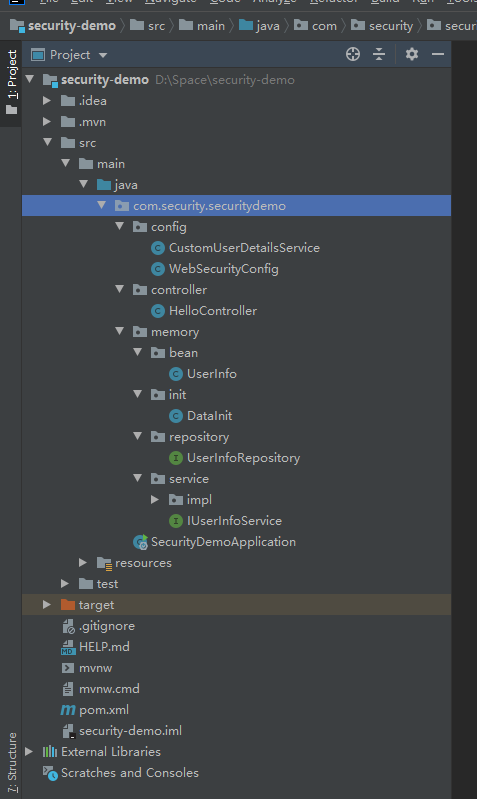The image size is (477, 799).
Task: Click Scratches and Consoles icon
Action: [50, 773]
